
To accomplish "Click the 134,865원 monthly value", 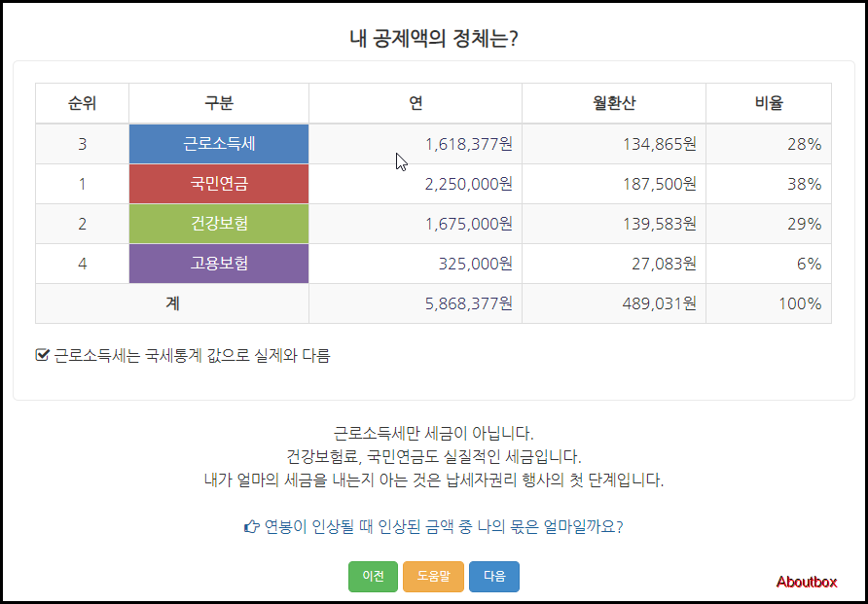I will (x=660, y=144).
